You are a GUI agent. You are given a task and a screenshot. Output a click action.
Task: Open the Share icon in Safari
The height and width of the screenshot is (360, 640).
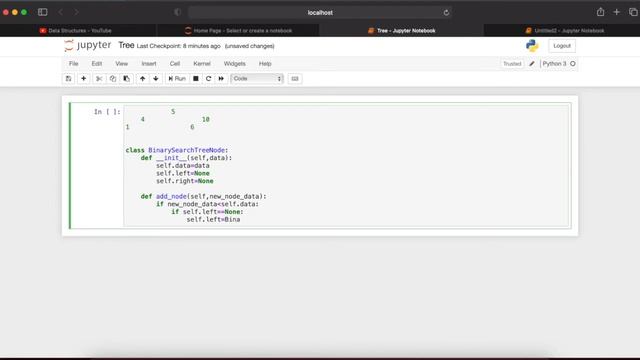pyautogui.click(x=600, y=12)
